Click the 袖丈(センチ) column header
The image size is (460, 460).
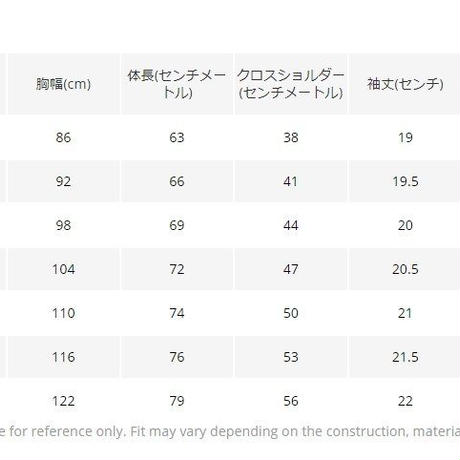point(405,84)
